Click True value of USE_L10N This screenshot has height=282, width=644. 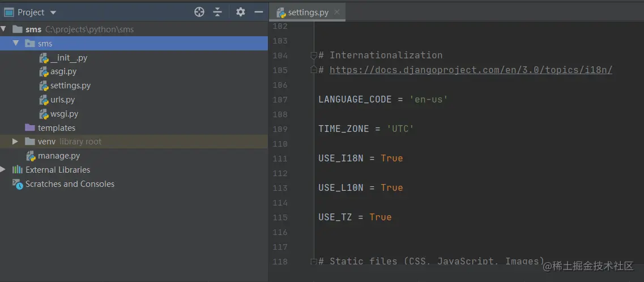392,187
